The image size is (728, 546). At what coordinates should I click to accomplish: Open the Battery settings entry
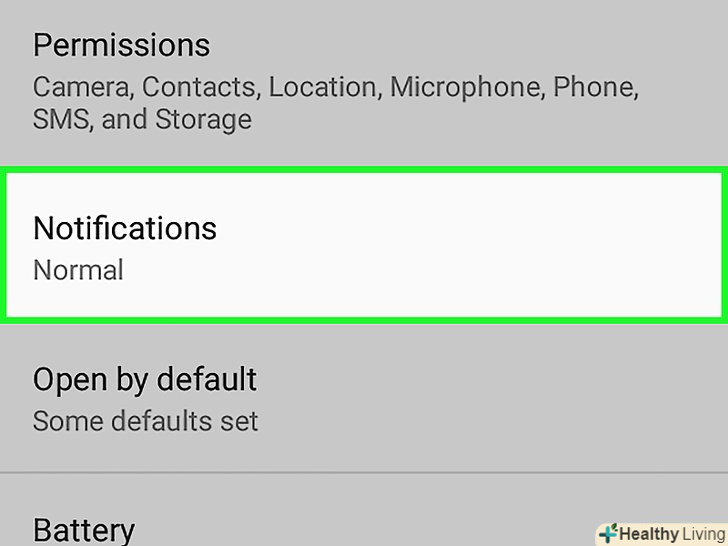point(84,529)
